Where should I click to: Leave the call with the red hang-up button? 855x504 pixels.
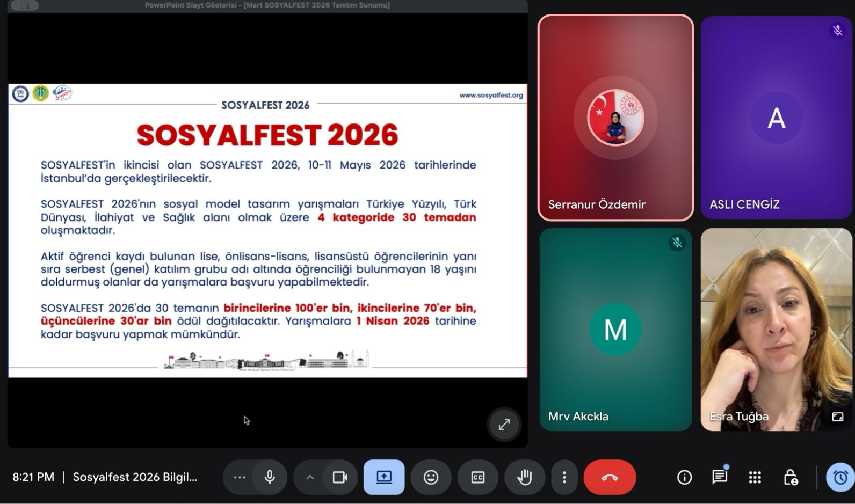pos(610,477)
